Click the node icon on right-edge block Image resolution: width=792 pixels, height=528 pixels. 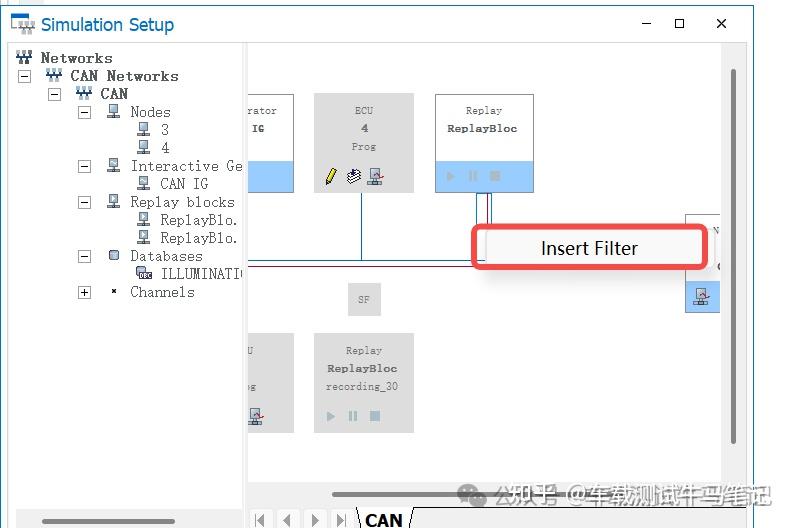pos(701,296)
